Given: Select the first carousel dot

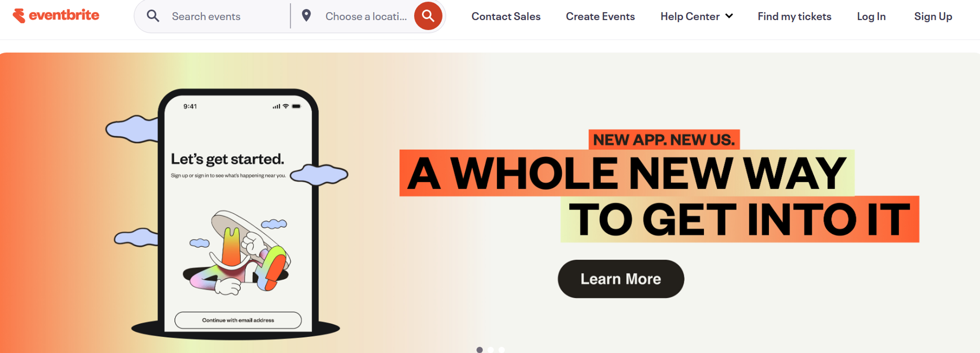Looking at the screenshot, I should click(479, 350).
